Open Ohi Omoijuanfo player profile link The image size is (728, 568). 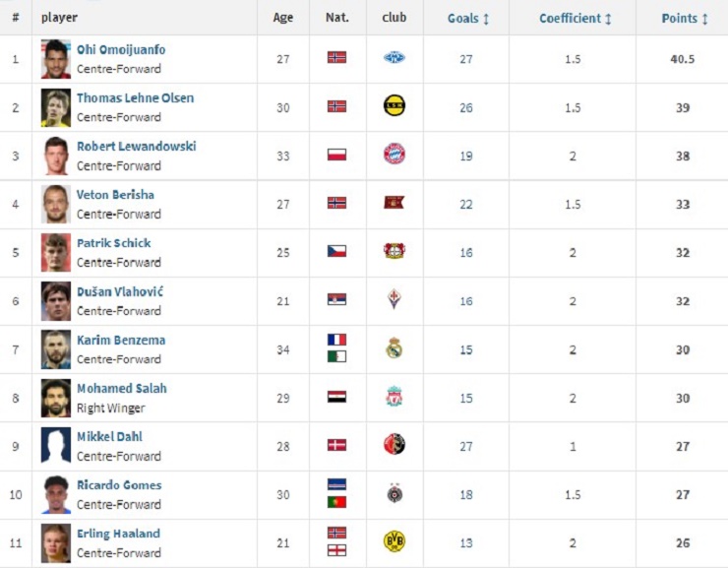point(121,49)
